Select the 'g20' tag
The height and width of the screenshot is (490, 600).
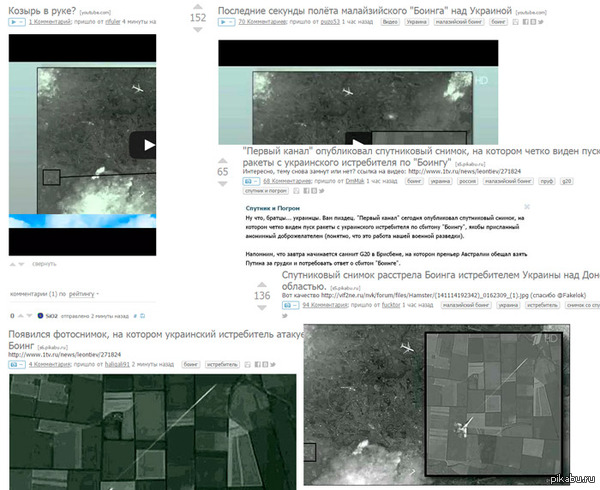coord(566,181)
